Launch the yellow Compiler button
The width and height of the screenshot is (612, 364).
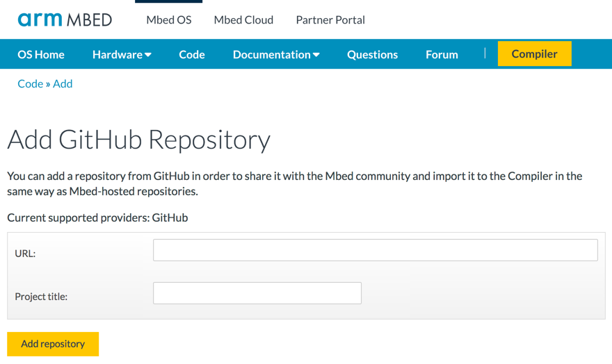click(x=534, y=54)
